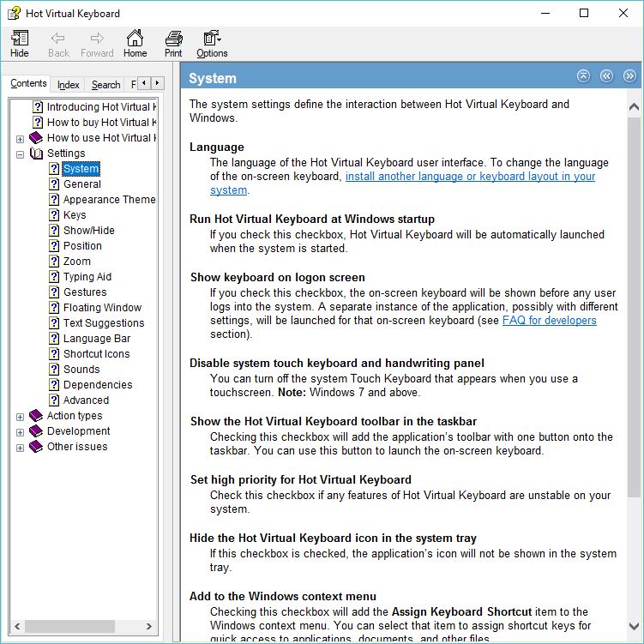
Task: Click the scroll-to-top double-chevron icon in System header
Action: 583,76
